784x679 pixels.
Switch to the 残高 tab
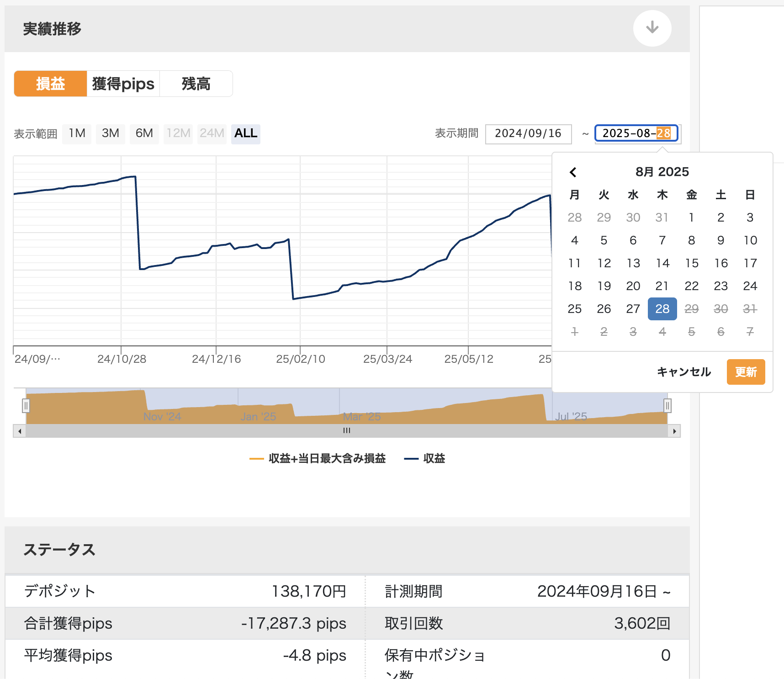pos(196,84)
